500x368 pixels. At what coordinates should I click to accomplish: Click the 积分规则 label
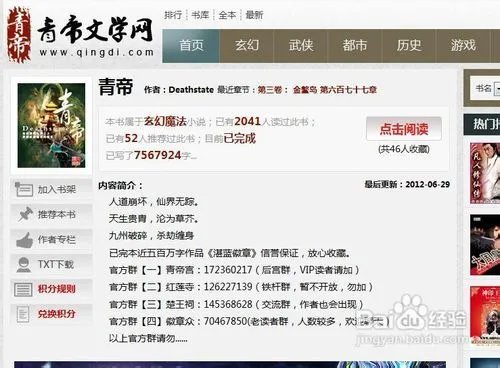[x=57, y=289]
